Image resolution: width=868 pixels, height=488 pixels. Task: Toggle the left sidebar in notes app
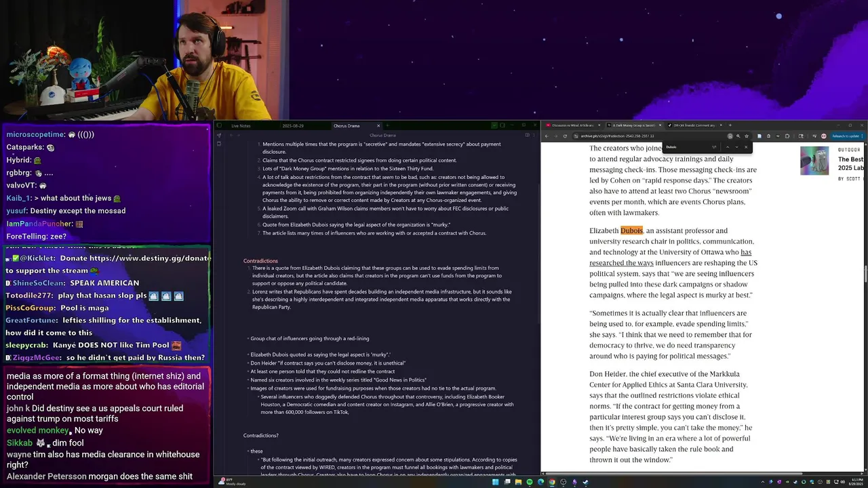pos(219,125)
